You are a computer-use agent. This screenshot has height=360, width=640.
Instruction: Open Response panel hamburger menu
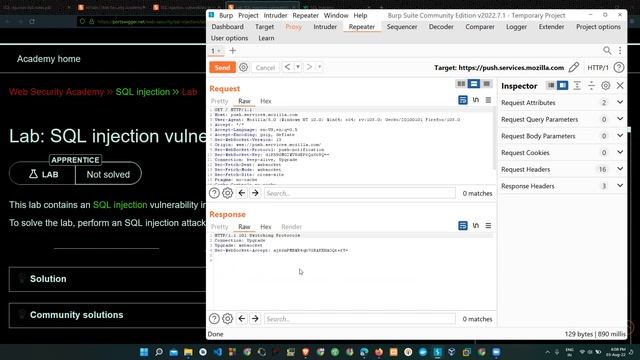pyautogui.click(x=488, y=225)
